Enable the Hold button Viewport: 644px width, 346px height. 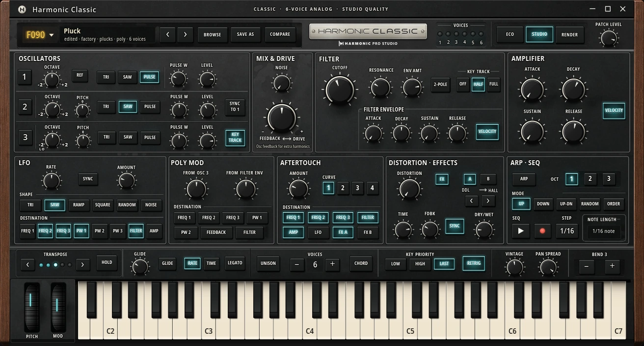(x=107, y=263)
